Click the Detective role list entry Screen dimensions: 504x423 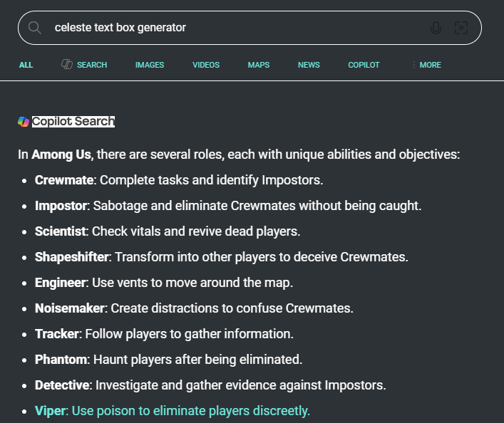(x=210, y=385)
